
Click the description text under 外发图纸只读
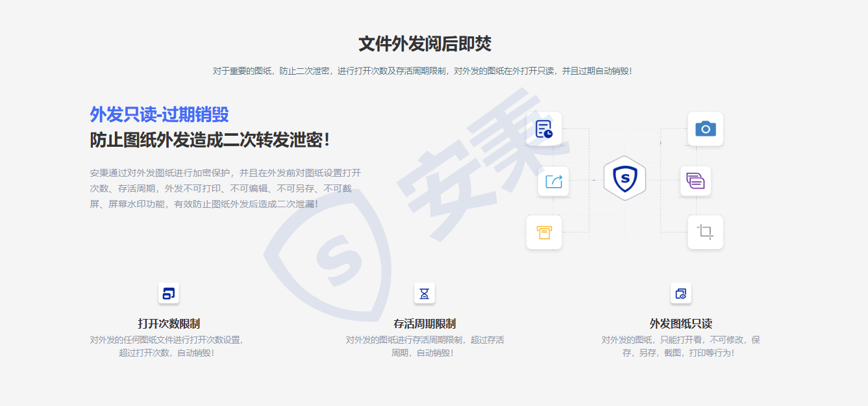tap(680, 346)
